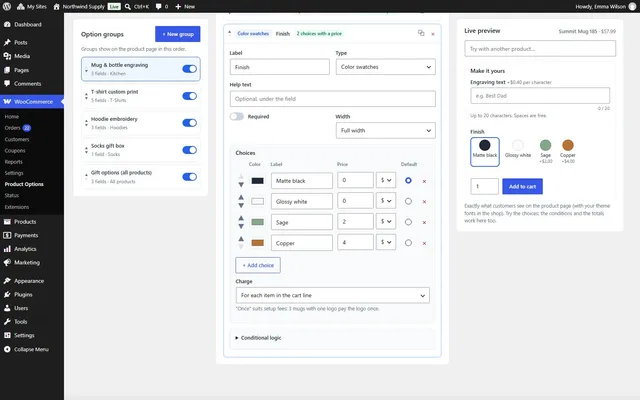Screen dimensions: 640x400
Task: Open price unit dropdown for Matte black
Action: [x=386, y=180]
